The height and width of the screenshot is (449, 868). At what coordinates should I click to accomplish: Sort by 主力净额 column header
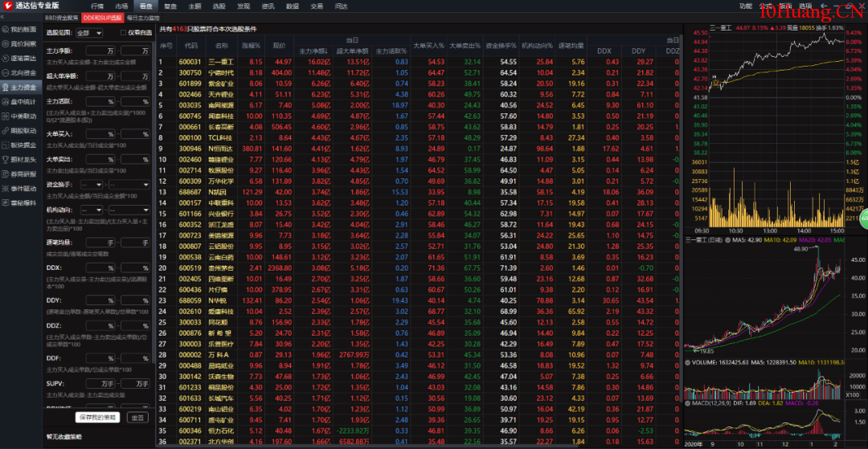point(313,51)
